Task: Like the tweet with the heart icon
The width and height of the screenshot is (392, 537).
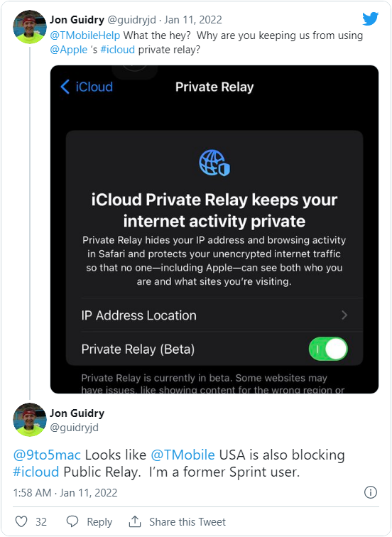Action: 21,521
